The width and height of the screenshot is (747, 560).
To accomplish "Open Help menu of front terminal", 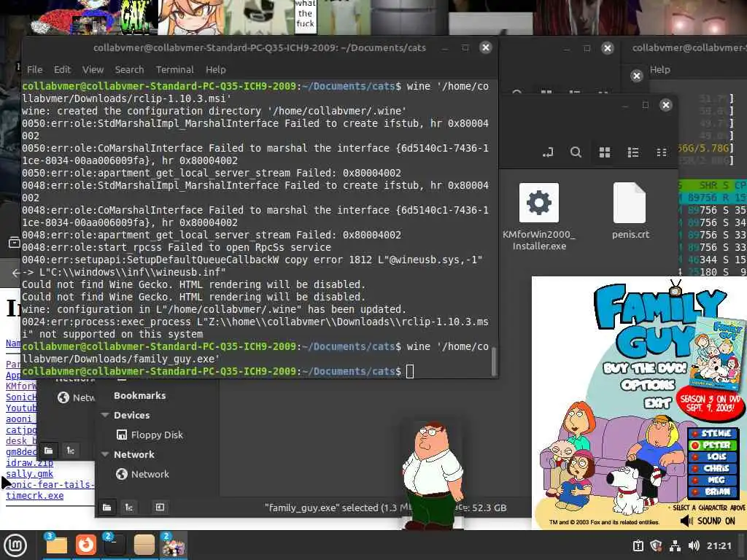I will (x=215, y=69).
